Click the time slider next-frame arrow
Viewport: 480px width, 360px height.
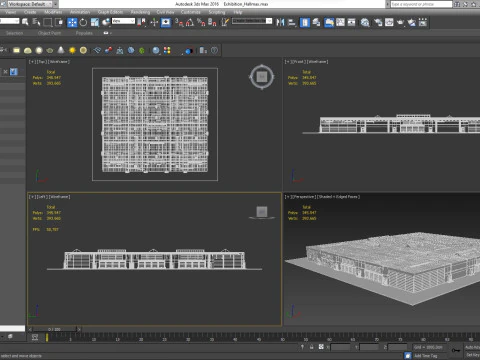point(79,329)
